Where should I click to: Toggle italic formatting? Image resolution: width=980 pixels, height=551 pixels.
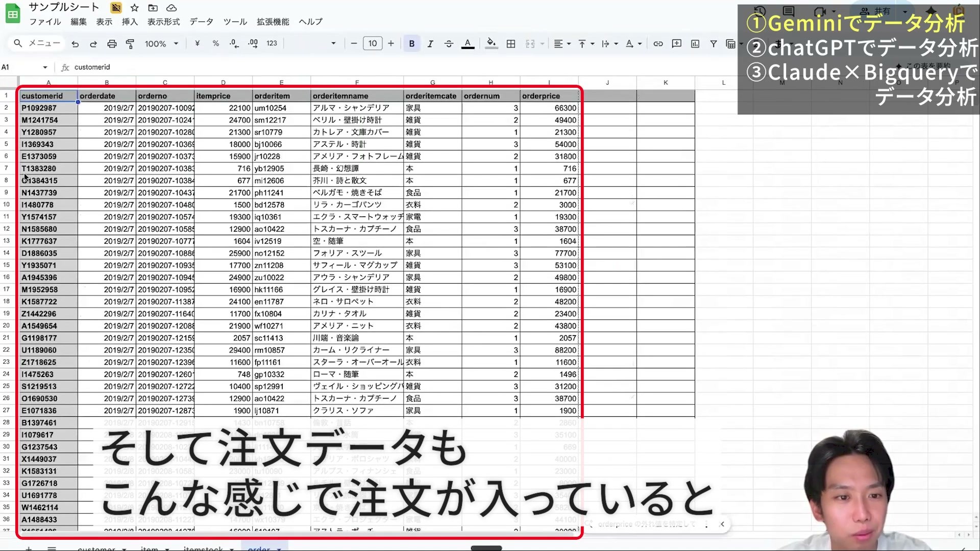(x=430, y=44)
